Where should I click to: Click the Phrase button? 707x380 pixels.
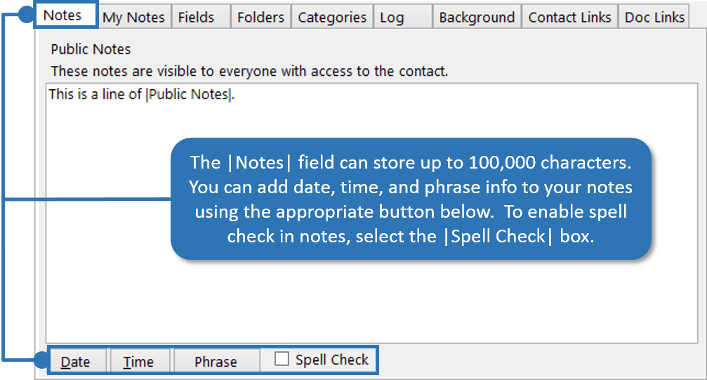(216, 361)
